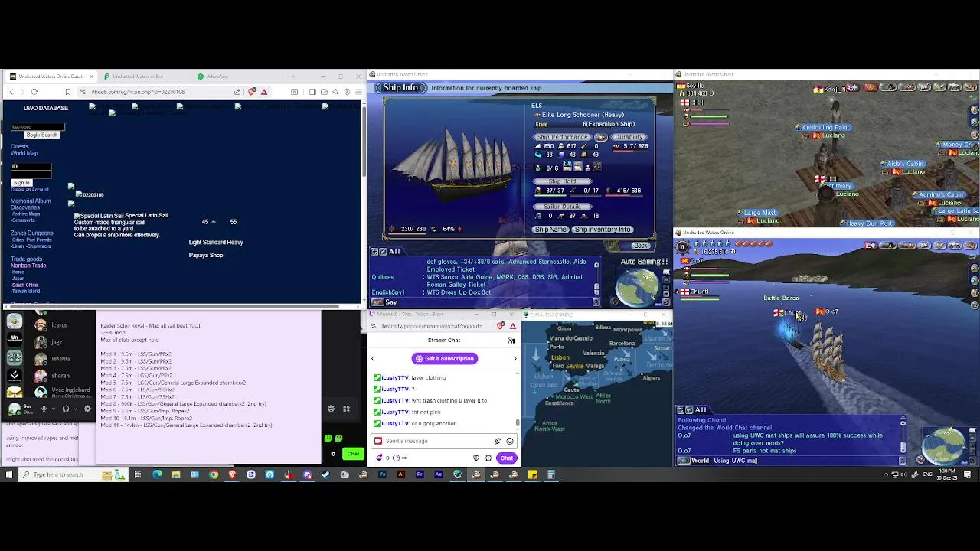Open Photoshop from the taskbar
The height and width of the screenshot is (551, 980).
click(x=382, y=474)
